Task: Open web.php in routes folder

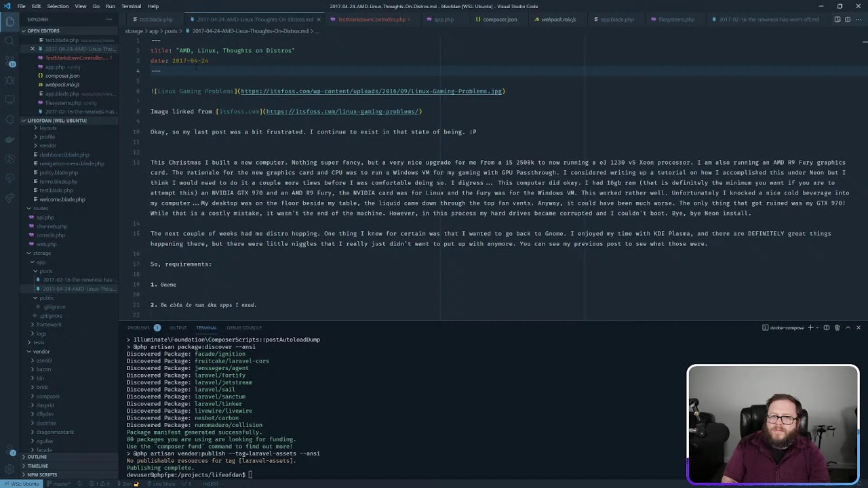Action: (x=46, y=244)
